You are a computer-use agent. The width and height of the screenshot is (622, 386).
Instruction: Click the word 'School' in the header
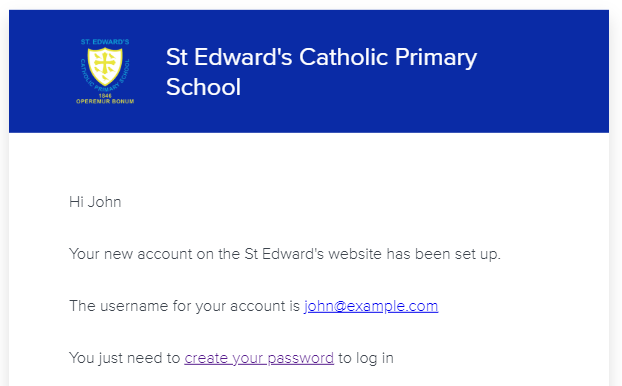[x=203, y=87]
